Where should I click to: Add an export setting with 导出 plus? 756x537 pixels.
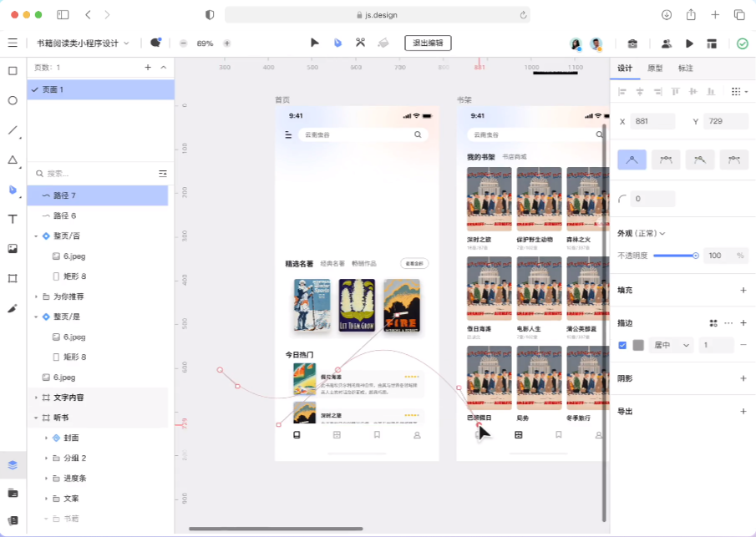point(743,411)
